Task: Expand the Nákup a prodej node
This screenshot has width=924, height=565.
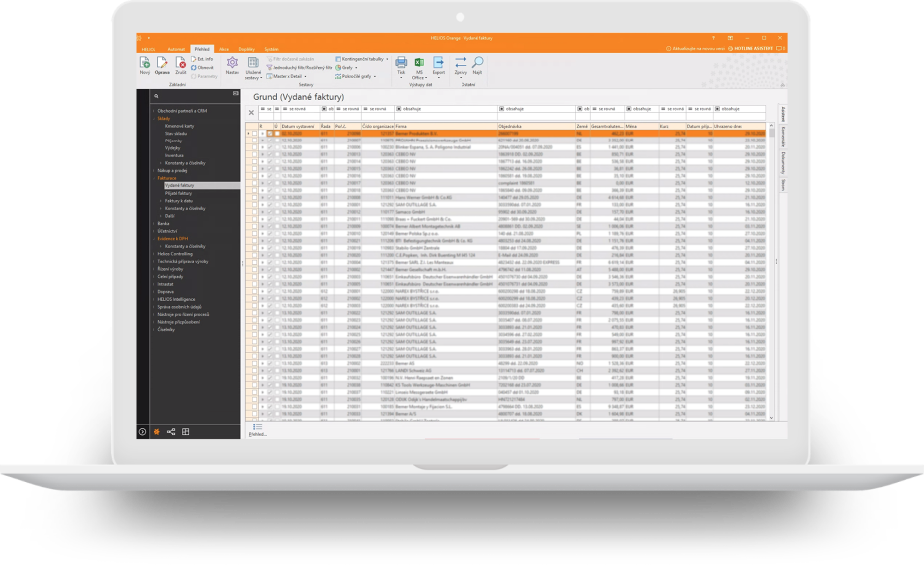Action: [x=154, y=170]
